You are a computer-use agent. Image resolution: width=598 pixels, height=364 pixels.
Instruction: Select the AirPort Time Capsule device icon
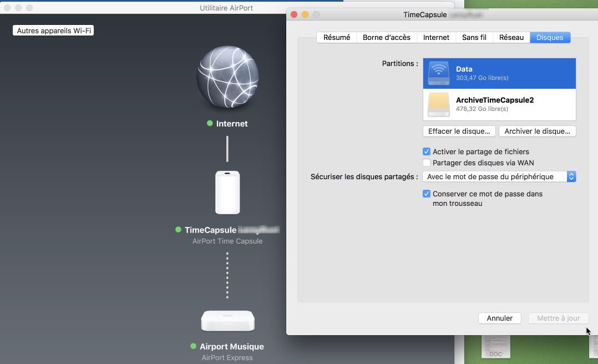227,193
